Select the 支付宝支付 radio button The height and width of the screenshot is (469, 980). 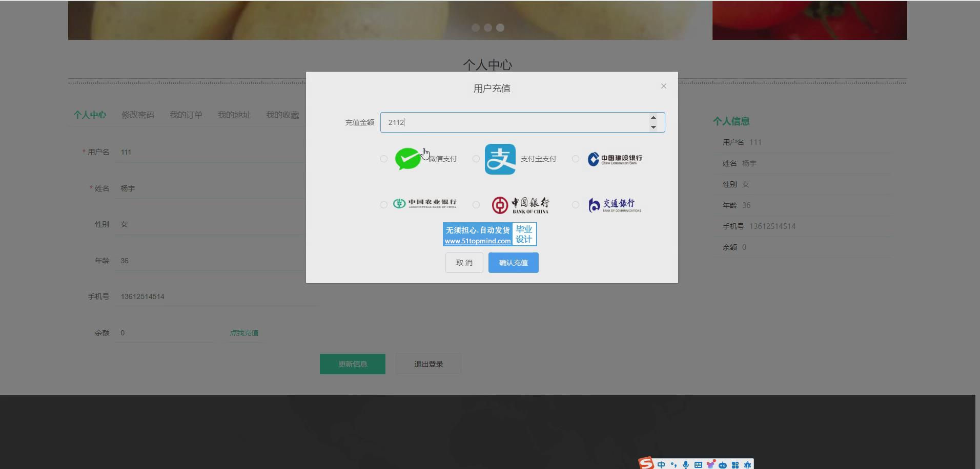click(x=476, y=159)
